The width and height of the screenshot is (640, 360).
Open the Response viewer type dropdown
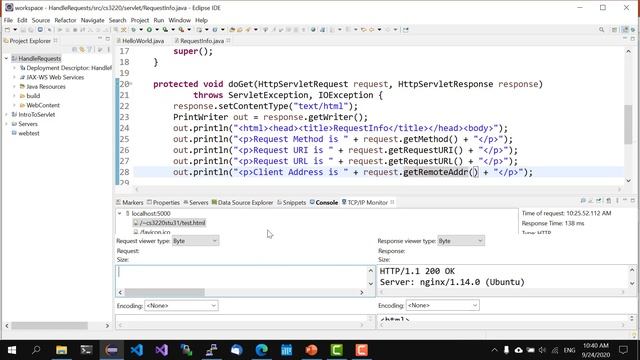coord(461,241)
